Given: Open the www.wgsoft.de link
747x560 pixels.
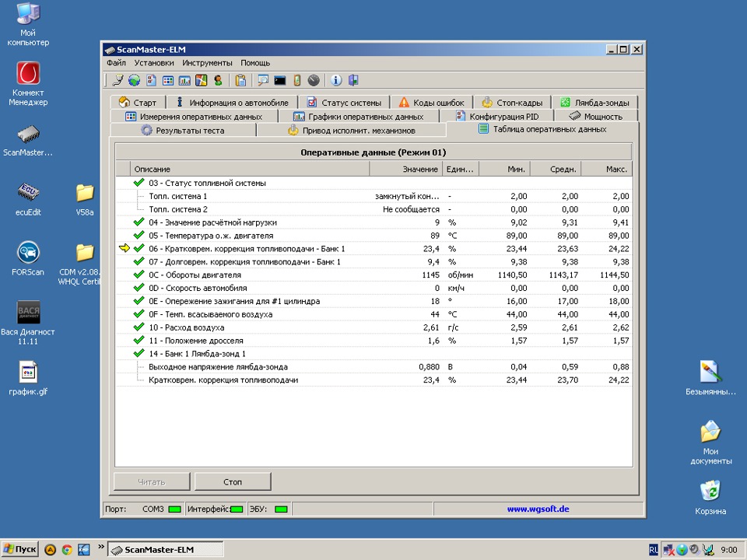Looking at the screenshot, I should pos(538,509).
